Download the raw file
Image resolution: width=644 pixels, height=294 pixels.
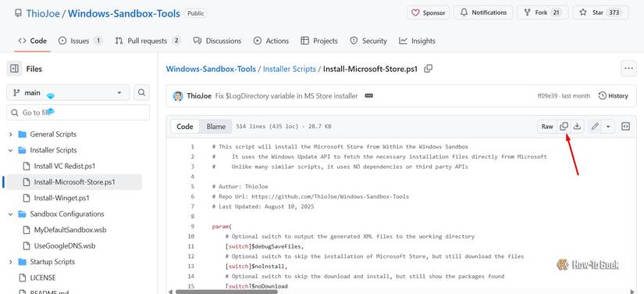(x=577, y=126)
